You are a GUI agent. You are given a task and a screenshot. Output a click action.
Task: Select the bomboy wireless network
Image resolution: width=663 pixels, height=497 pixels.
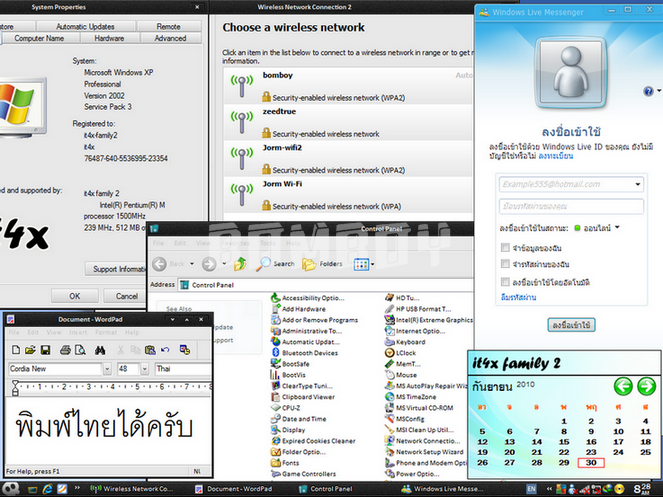point(348,86)
